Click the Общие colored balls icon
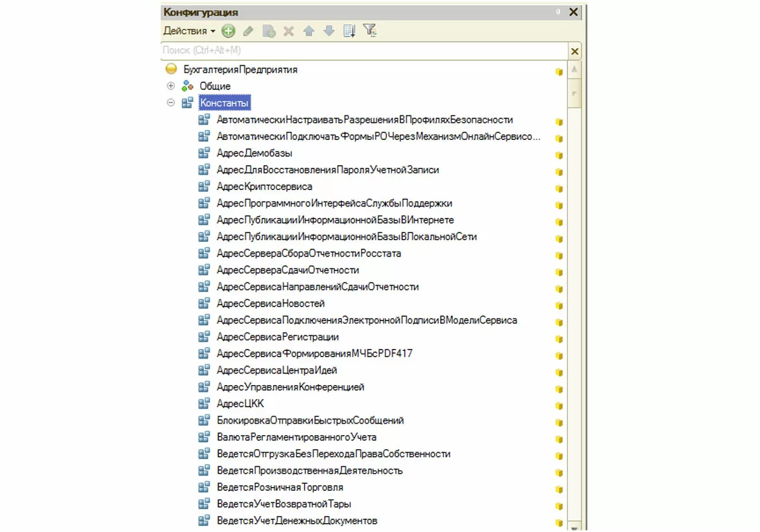Screen dimensions: 760x532 tap(187, 86)
